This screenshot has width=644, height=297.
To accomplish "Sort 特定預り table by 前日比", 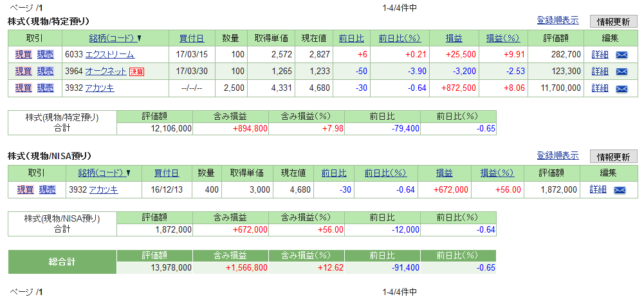I will tap(351, 38).
